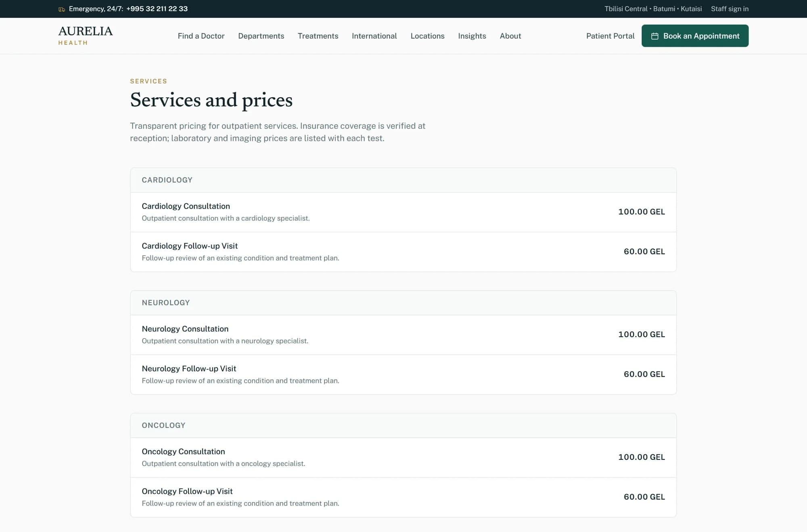Viewport: 807px width, 532px height.
Task: Click the ambulance icon beside Emergency
Action: (62, 9)
